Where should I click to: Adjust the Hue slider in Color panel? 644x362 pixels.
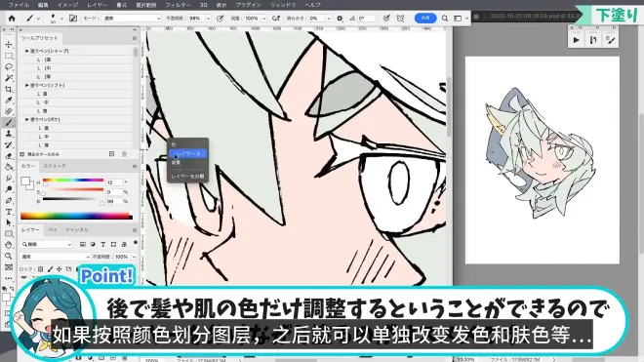[x=73, y=181]
